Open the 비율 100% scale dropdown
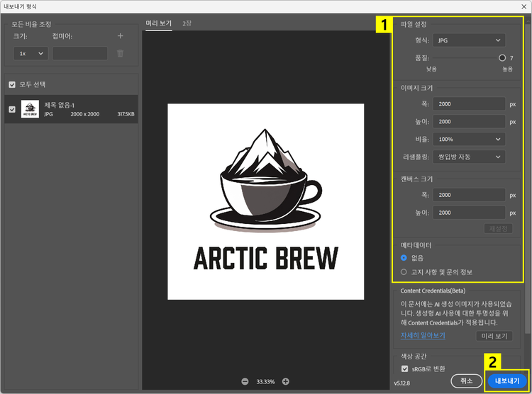This screenshot has width=532, height=394. pyautogui.click(x=469, y=139)
